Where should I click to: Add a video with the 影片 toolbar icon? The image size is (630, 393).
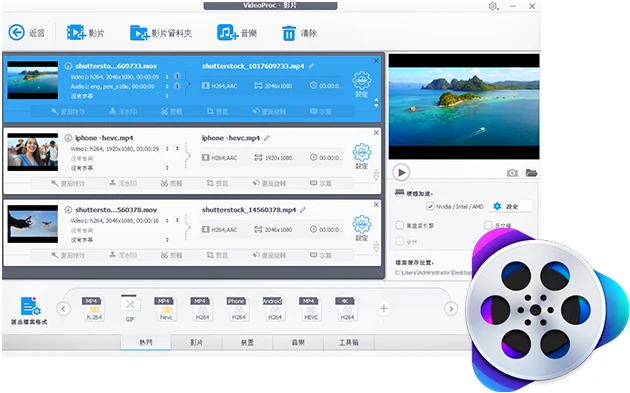coord(76,33)
